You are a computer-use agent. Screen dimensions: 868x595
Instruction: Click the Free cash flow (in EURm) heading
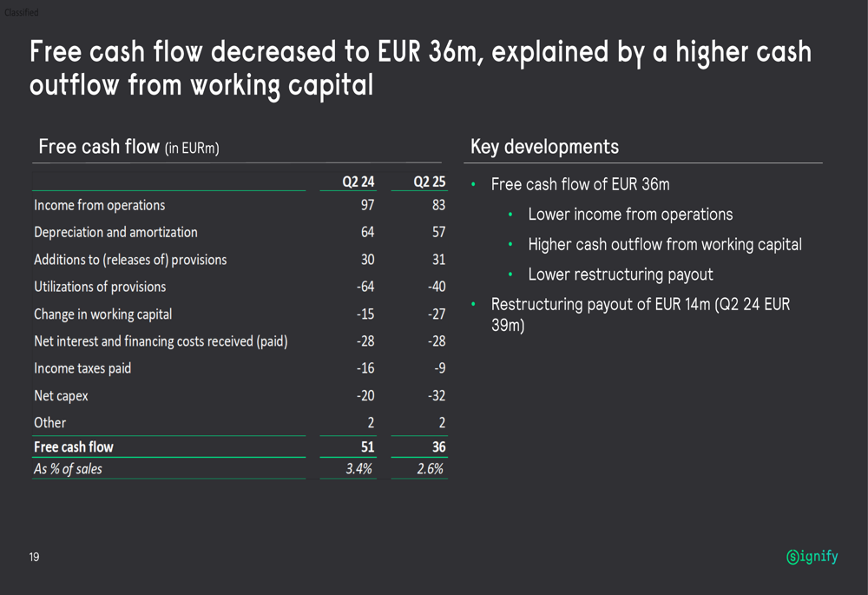128,147
